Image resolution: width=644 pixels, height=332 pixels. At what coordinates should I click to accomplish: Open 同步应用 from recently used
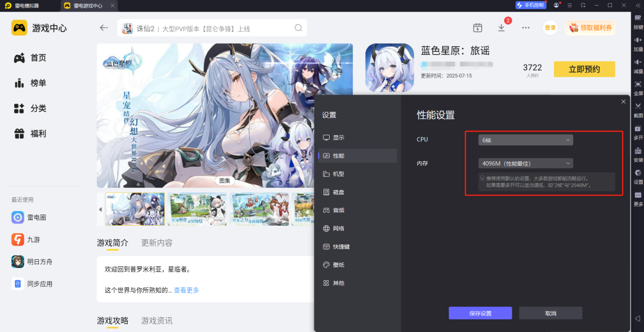tap(32, 284)
